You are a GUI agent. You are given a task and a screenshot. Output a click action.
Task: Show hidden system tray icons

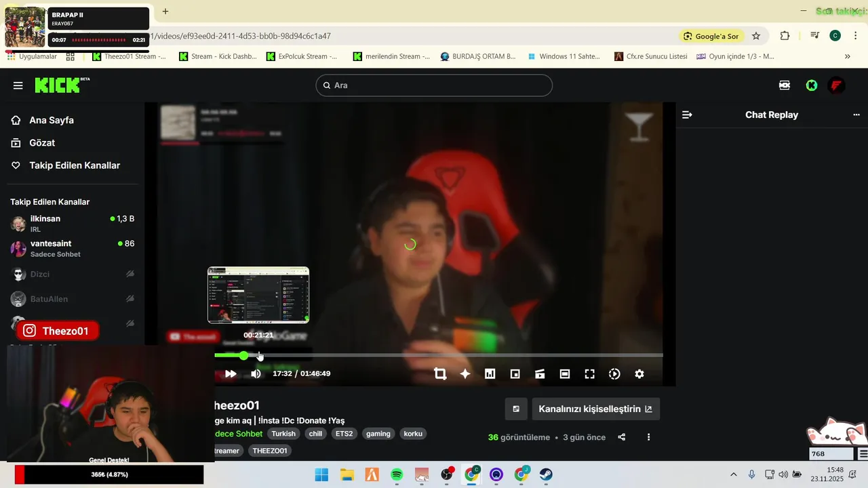[x=733, y=474]
